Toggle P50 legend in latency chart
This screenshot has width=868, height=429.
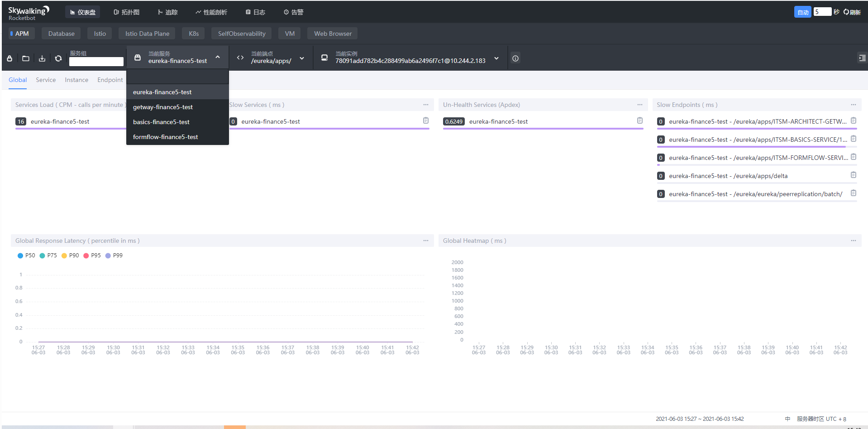[26, 255]
